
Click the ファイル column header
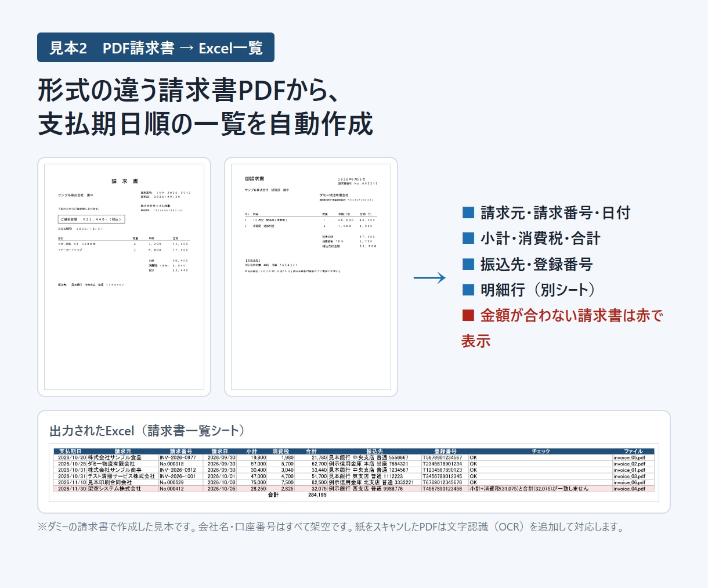pos(633,451)
